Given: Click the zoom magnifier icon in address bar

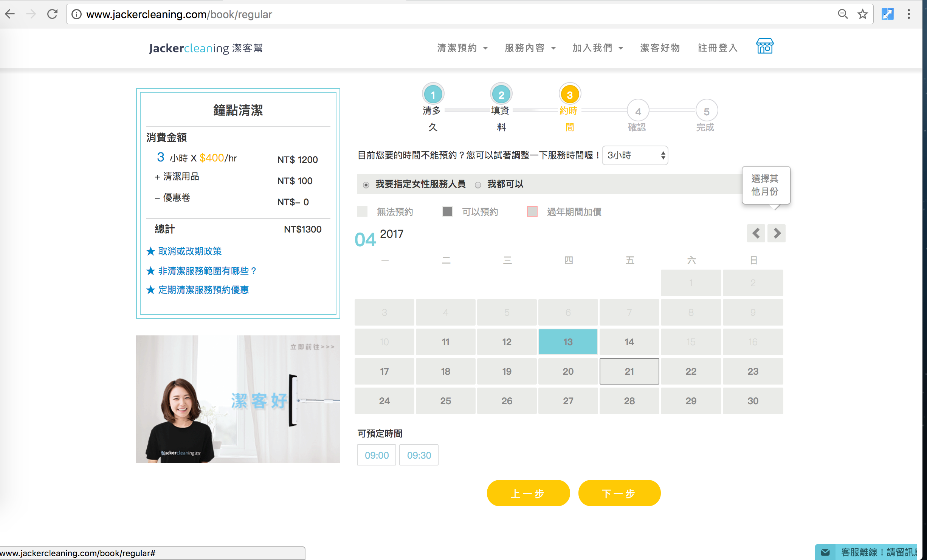Looking at the screenshot, I should tap(843, 14).
